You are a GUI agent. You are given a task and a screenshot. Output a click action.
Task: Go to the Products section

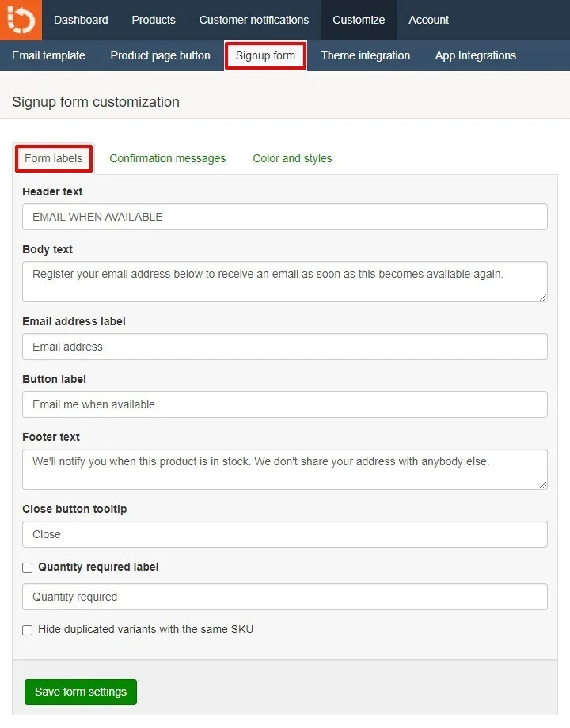coord(154,20)
